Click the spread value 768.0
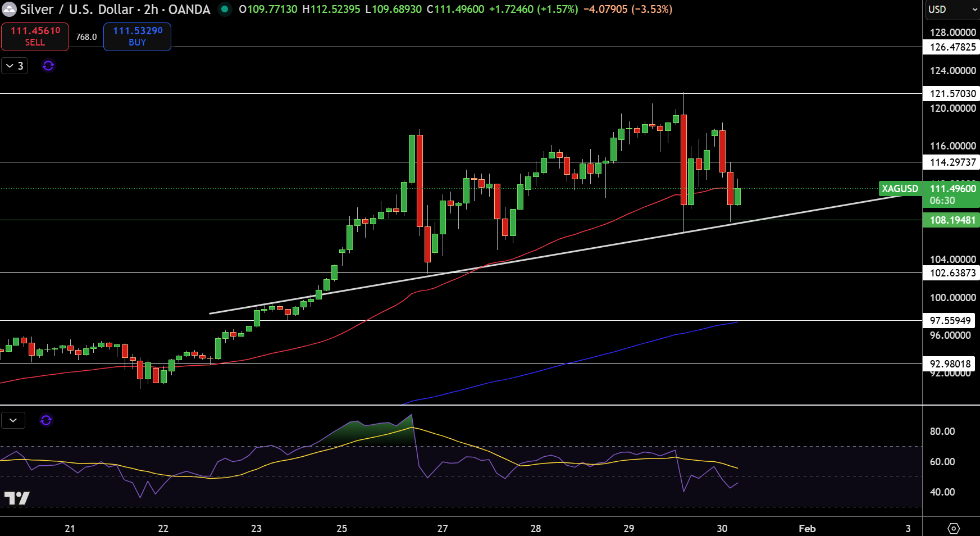The height and width of the screenshot is (536, 980). [x=86, y=37]
